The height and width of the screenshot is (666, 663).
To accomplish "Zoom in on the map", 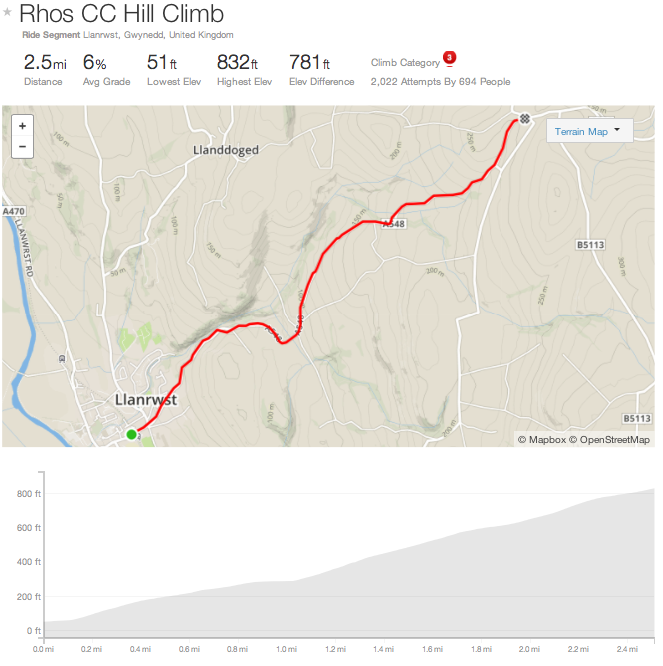I will click(x=22, y=126).
